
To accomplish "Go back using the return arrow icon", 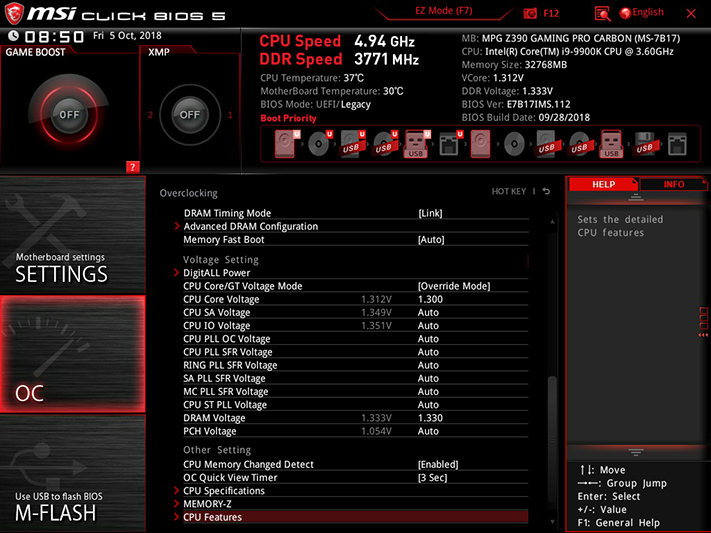I will point(546,191).
